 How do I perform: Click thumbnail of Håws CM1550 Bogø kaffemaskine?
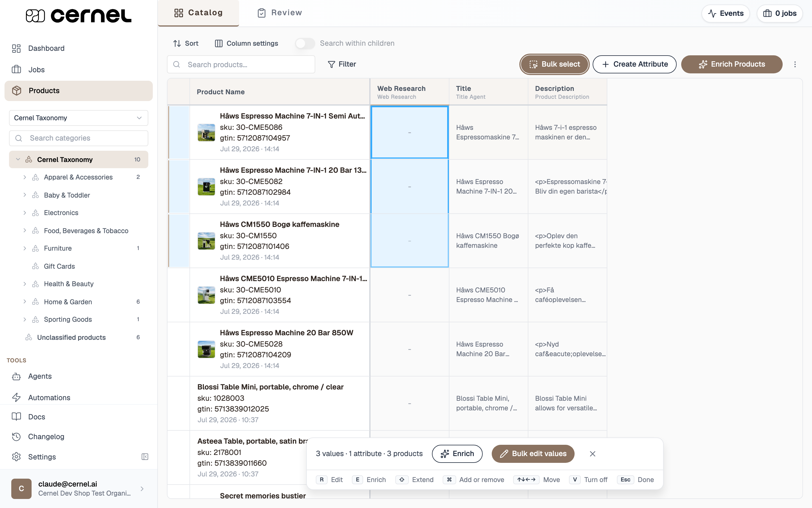tap(206, 241)
